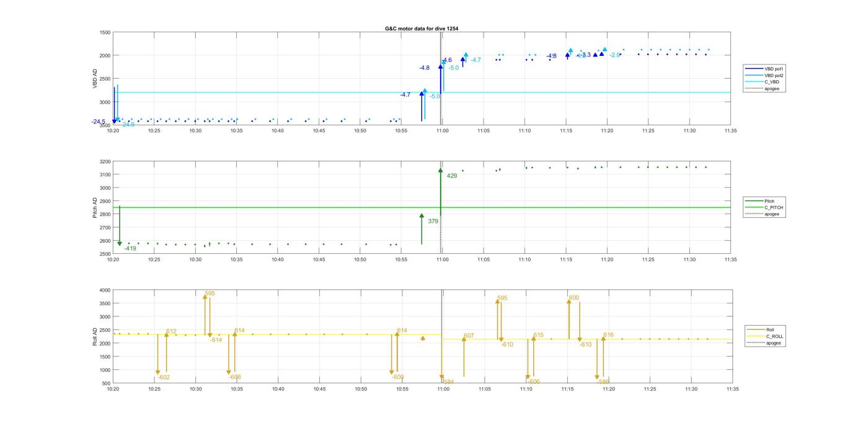Screen dimensions: 868x430
Task: Select 'Pitch' legend entry
Action: point(770,201)
